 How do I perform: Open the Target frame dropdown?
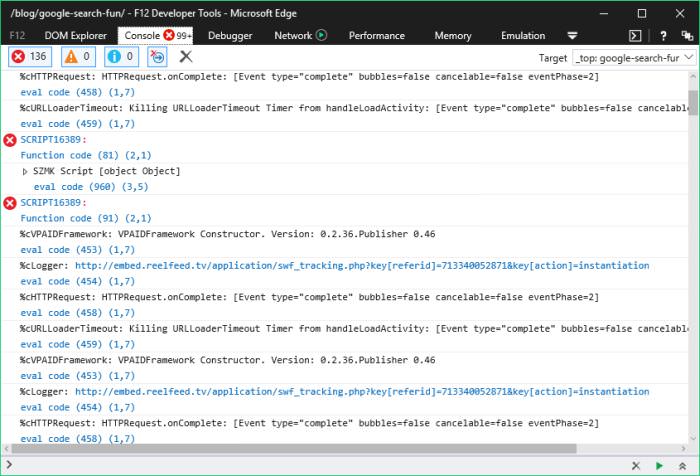click(x=634, y=58)
